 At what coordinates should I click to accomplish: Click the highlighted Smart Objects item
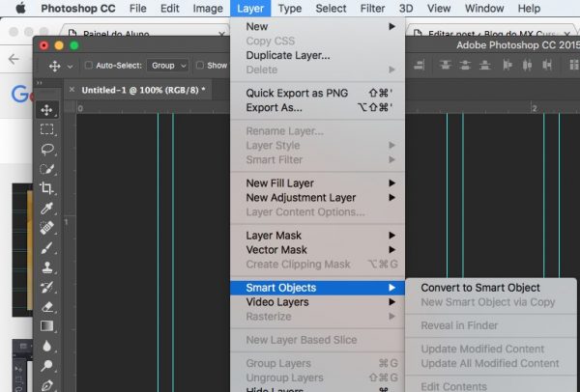point(317,288)
